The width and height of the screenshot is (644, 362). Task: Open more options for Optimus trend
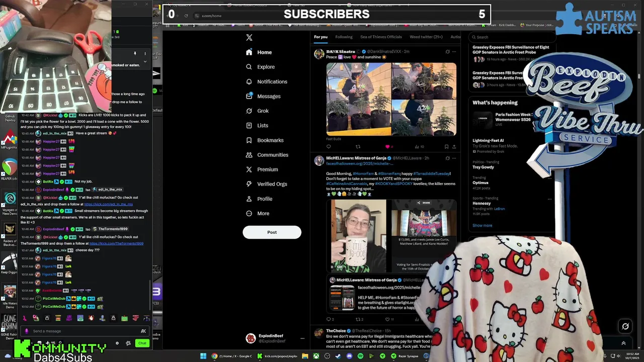point(549,178)
